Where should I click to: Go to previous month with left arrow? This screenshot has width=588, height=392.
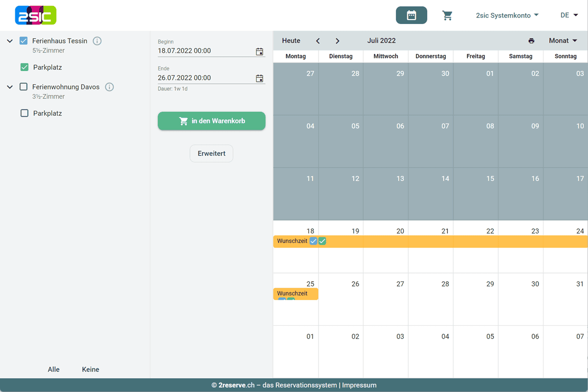tap(318, 41)
